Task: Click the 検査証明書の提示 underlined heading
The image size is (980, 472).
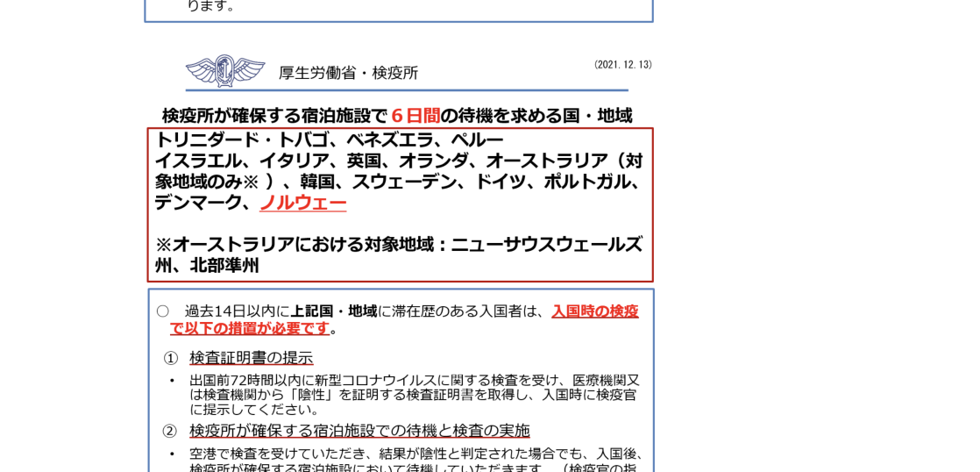Action: 251,358
